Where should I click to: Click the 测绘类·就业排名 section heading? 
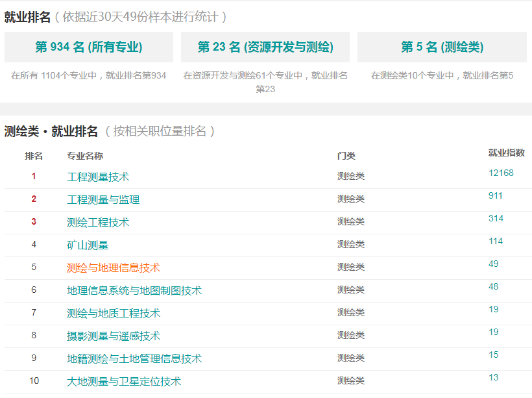tap(51, 131)
